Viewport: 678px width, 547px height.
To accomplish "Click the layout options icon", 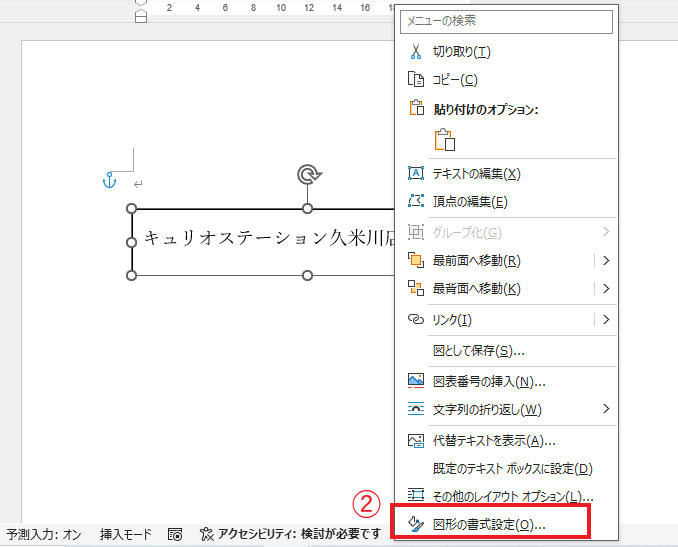I will click(416, 494).
